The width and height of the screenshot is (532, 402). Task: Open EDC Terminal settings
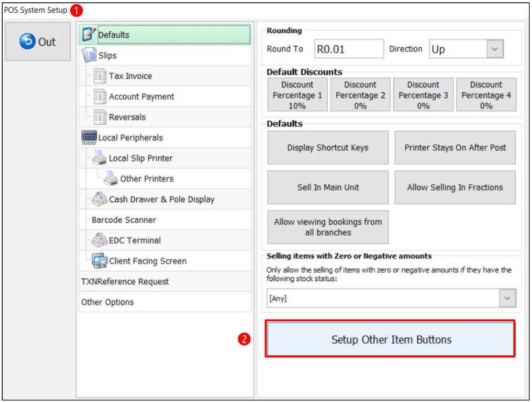pos(165,241)
